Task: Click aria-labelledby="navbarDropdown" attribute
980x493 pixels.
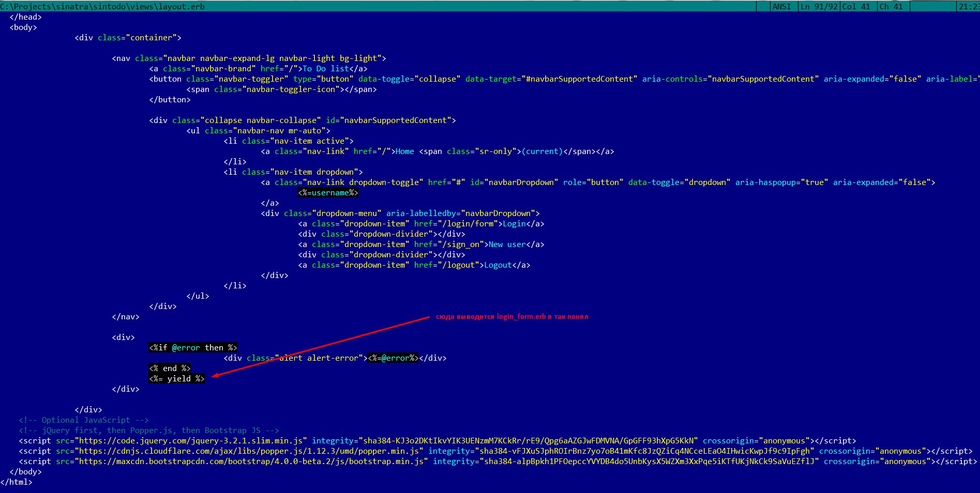Action: tap(461, 213)
